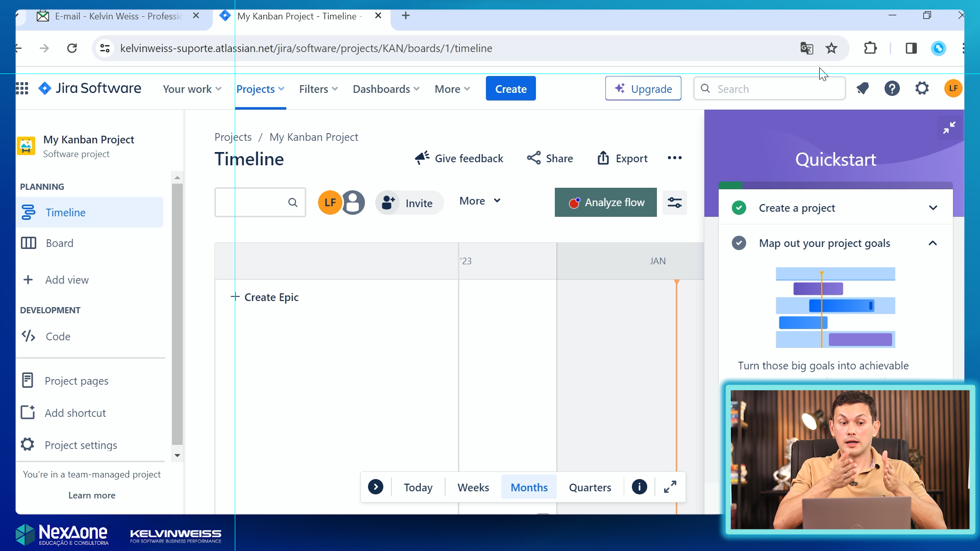The width and height of the screenshot is (980, 551).
Task: Click Give feedback
Action: (x=459, y=158)
